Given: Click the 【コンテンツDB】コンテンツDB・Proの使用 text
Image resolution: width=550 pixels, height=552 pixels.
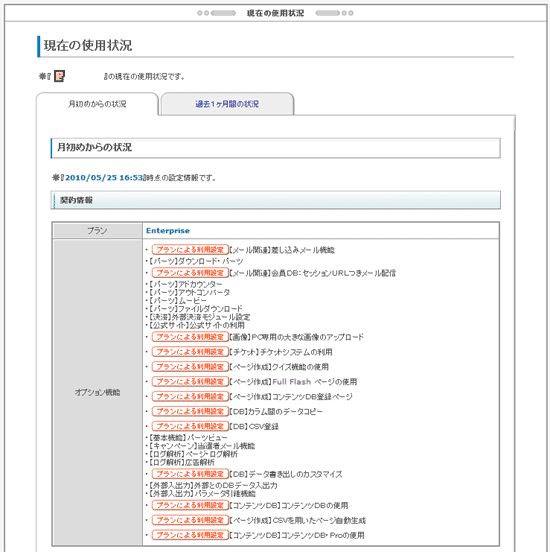Looking at the screenshot, I should coord(297,535).
